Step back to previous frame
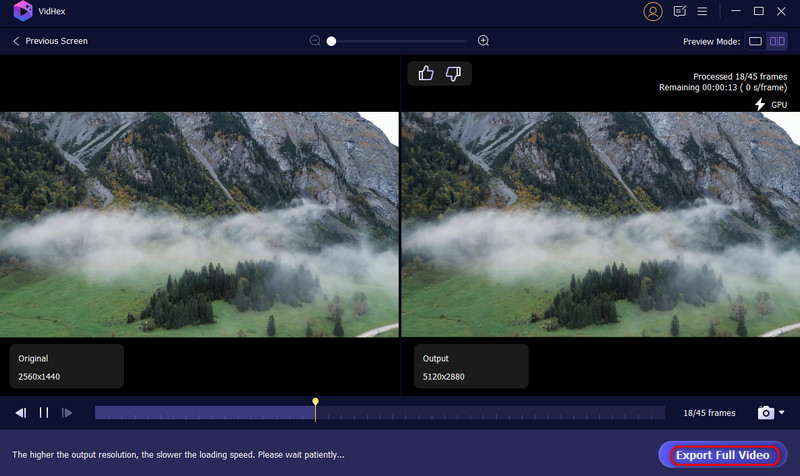 click(20, 412)
